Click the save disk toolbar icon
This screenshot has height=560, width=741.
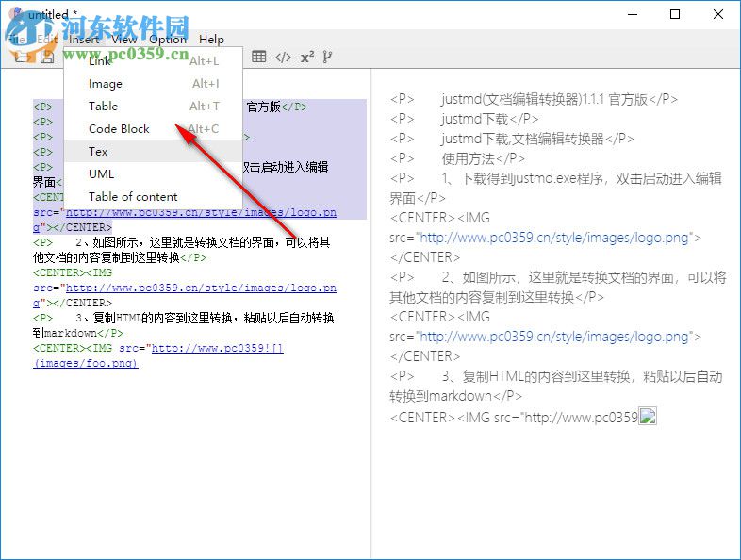47,58
